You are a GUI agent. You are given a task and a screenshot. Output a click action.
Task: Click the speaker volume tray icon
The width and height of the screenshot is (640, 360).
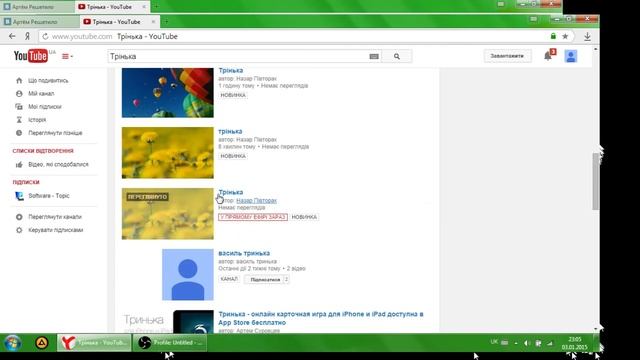click(527, 343)
